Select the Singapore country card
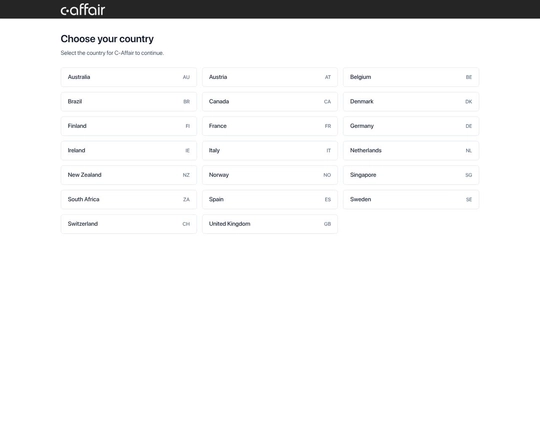Viewport: 540px width, 432px height. pos(411,175)
